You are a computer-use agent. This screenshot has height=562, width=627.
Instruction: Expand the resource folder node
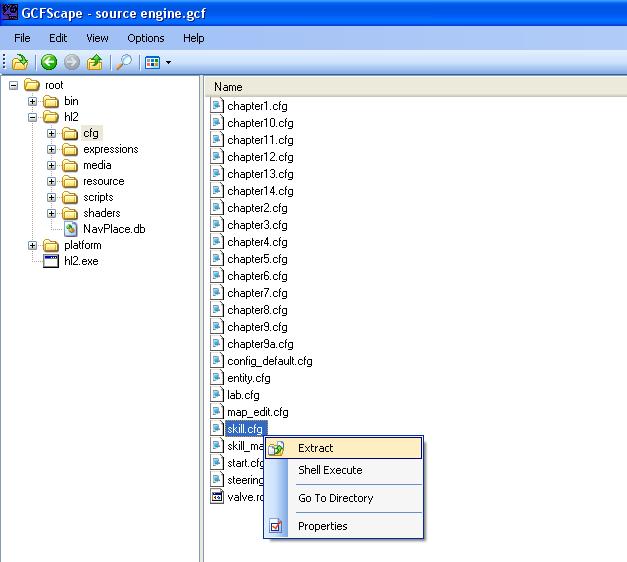point(52,181)
